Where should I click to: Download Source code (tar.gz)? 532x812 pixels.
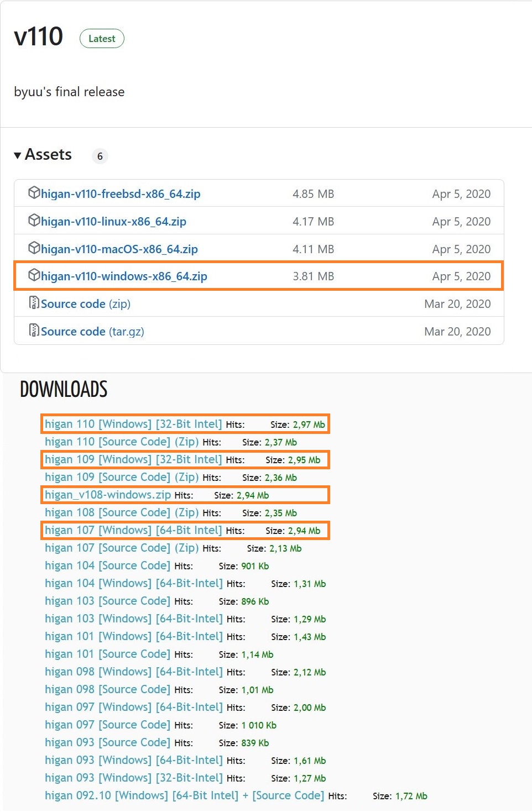pyautogui.click(x=92, y=332)
